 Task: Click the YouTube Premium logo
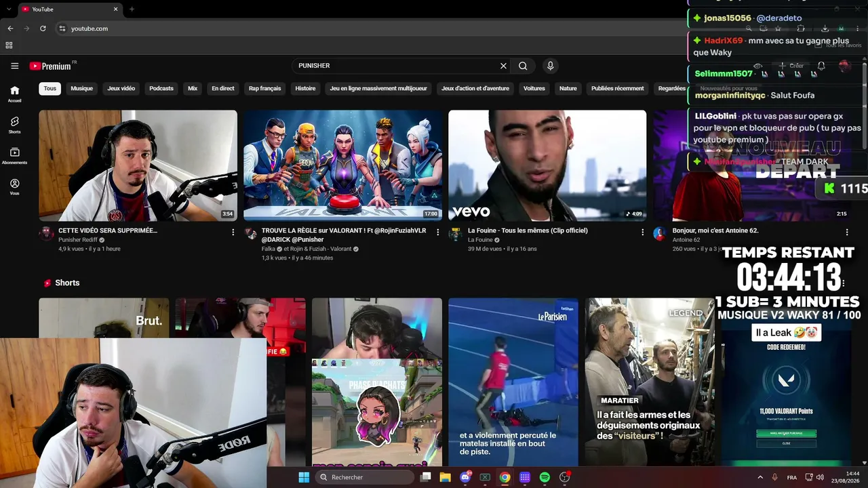coord(50,66)
